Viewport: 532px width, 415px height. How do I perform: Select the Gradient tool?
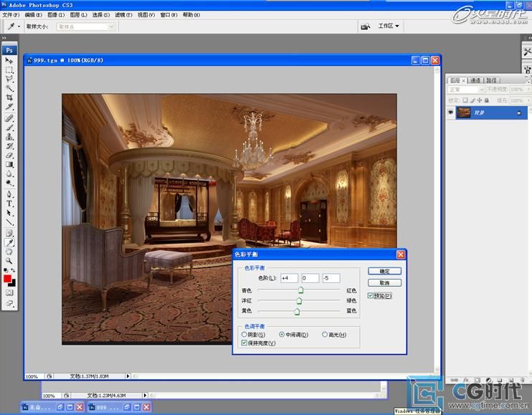click(x=9, y=164)
